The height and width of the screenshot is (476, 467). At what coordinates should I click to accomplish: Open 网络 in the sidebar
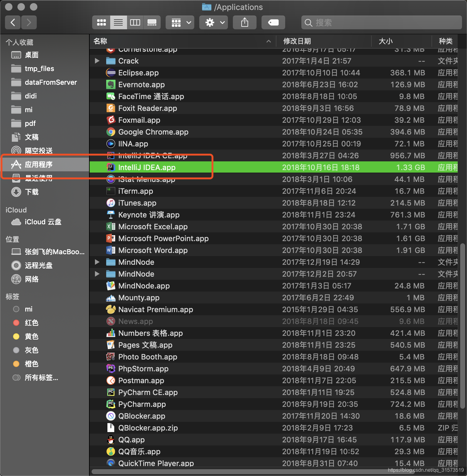pos(45,279)
